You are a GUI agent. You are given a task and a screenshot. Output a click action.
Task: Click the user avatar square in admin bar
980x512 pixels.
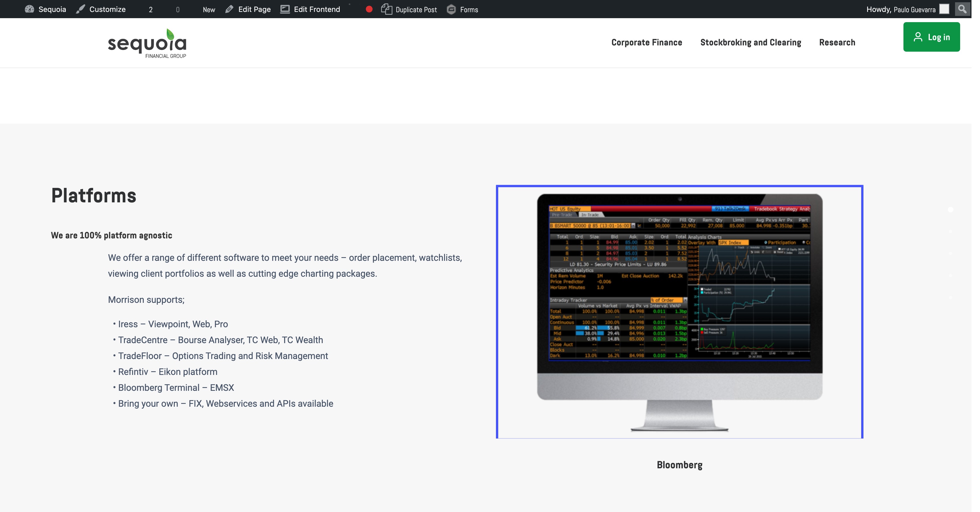944,9
